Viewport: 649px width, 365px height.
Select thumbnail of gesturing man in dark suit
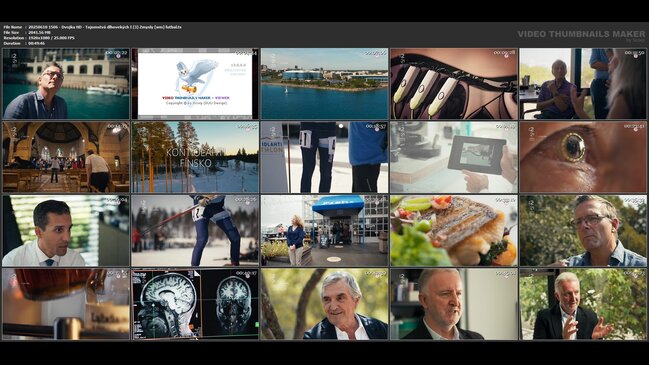583,304
